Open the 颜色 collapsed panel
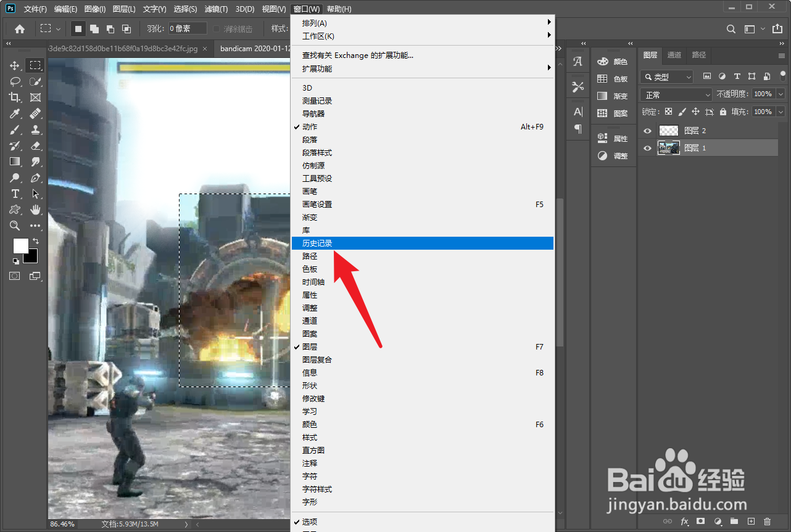The width and height of the screenshot is (791, 532). coord(612,62)
